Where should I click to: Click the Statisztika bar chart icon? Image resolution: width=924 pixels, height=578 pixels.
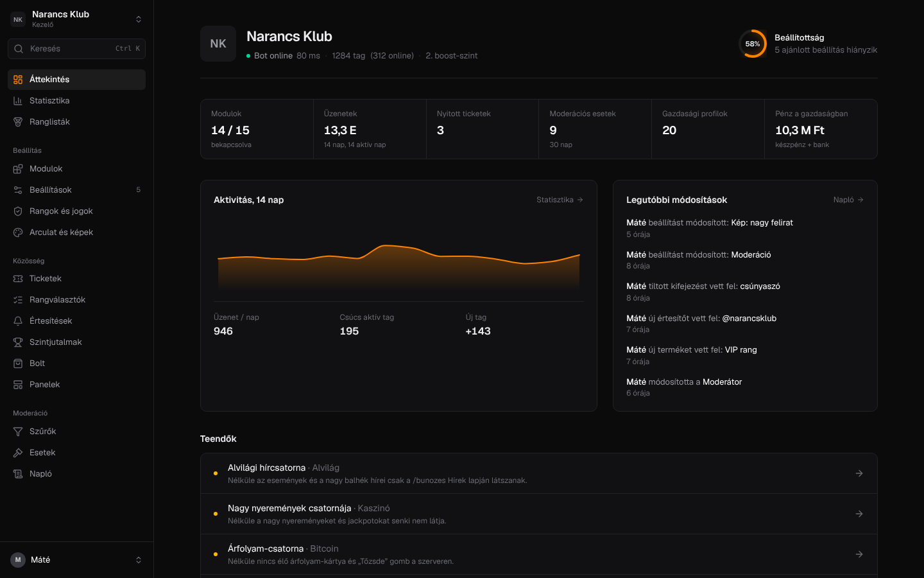18,101
